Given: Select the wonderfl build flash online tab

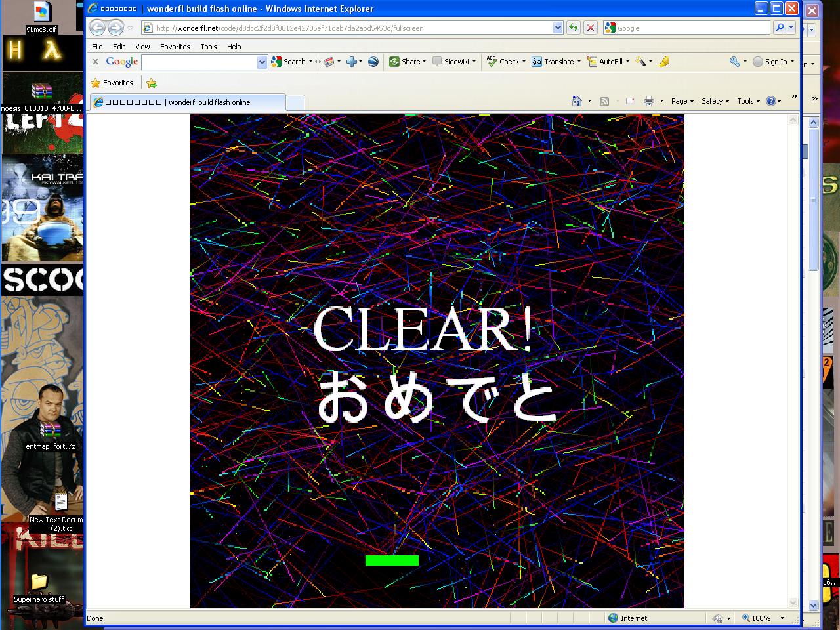Looking at the screenshot, I should 187,102.
